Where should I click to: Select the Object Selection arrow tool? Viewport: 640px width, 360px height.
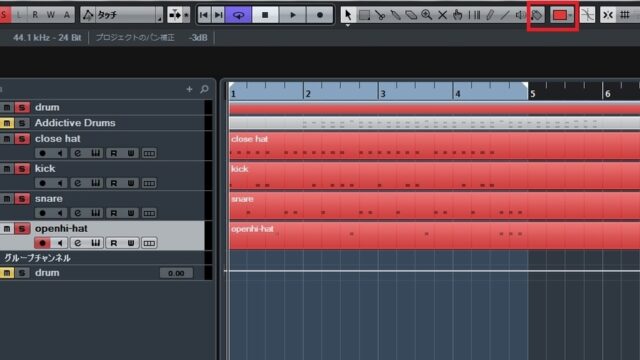tap(348, 15)
